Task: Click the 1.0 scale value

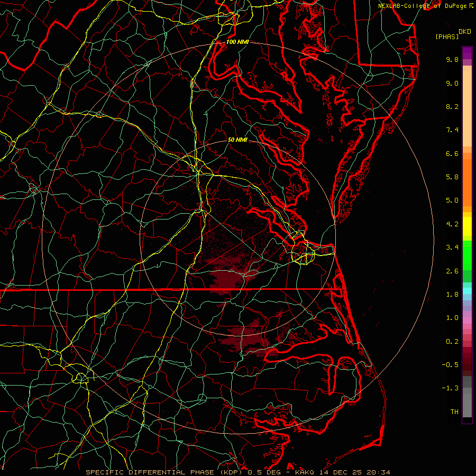Action: 452,318
